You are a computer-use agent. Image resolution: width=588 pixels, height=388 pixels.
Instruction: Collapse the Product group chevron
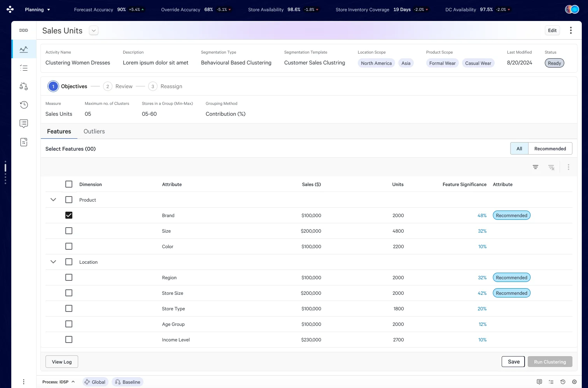tap(53, 200)
